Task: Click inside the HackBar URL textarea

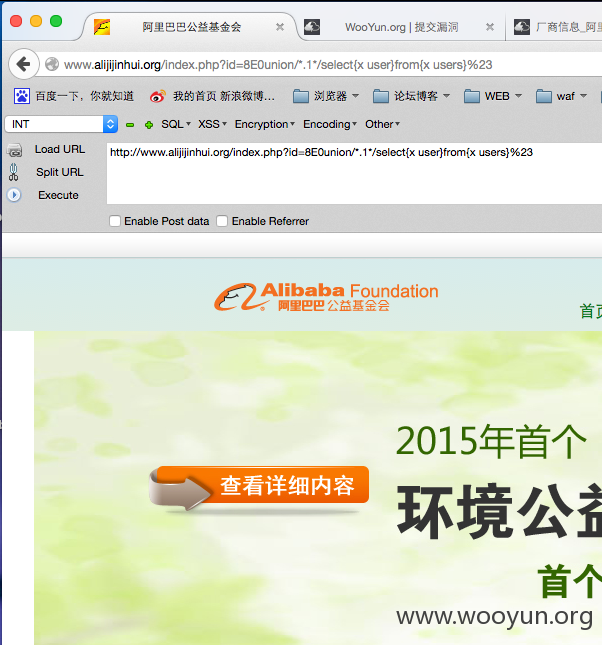Action: point(354,173)
